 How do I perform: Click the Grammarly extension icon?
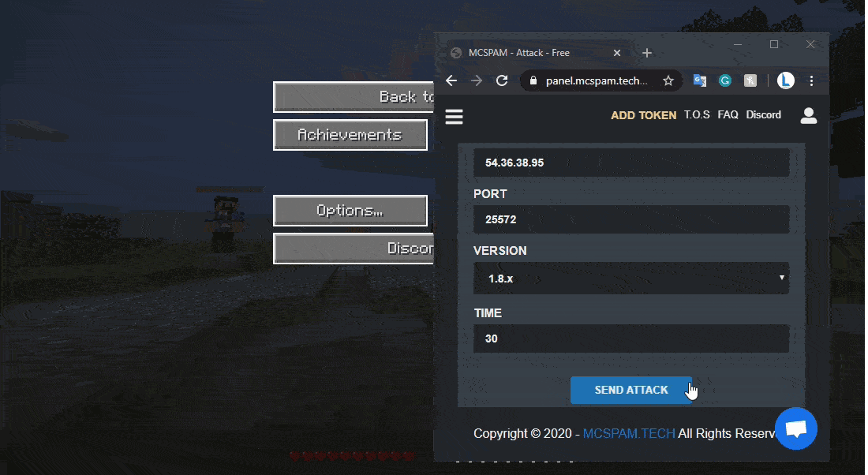tap(724, 80)
